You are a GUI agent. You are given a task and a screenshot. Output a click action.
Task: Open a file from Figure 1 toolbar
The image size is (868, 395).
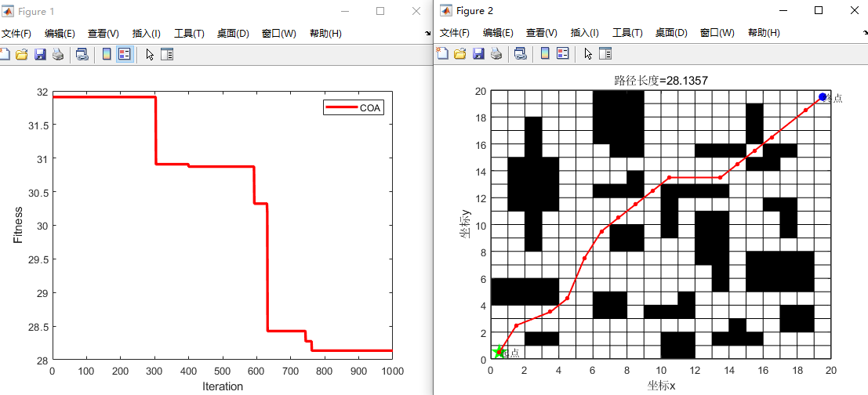(x=22, y=54)
